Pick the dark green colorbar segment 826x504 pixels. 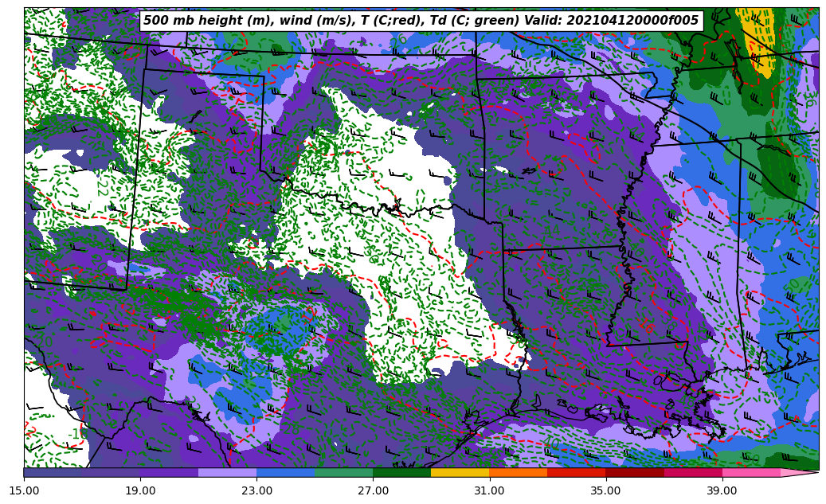click(x=401, y=472)
